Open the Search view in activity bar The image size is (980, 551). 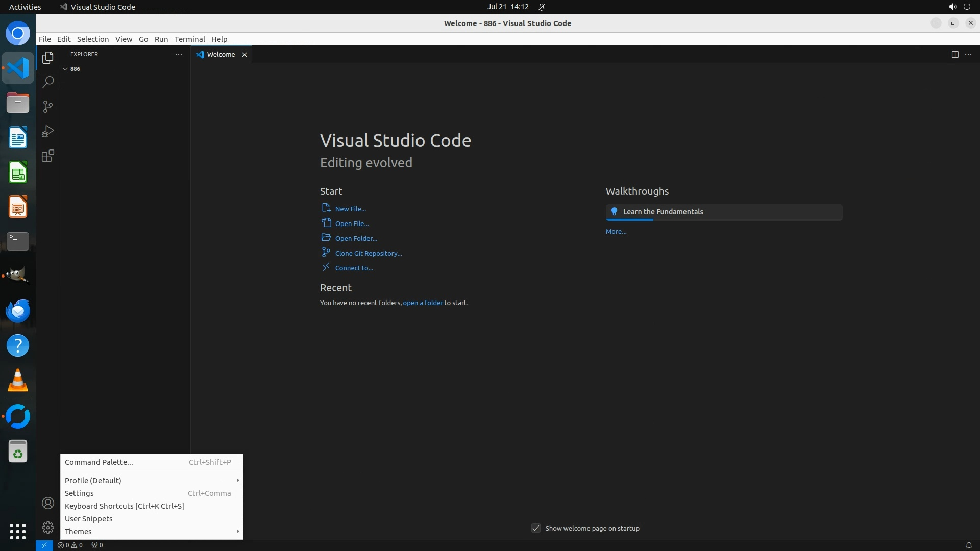(48, 82)
